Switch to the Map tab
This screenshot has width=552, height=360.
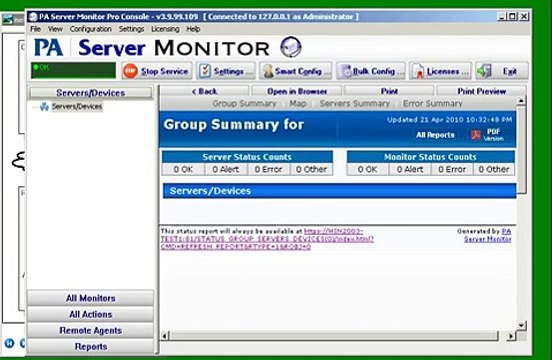pos(298,103)
